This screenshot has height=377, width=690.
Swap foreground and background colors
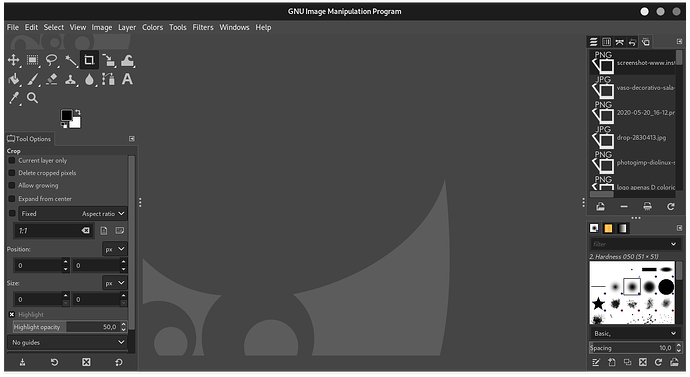click(78, 112)
